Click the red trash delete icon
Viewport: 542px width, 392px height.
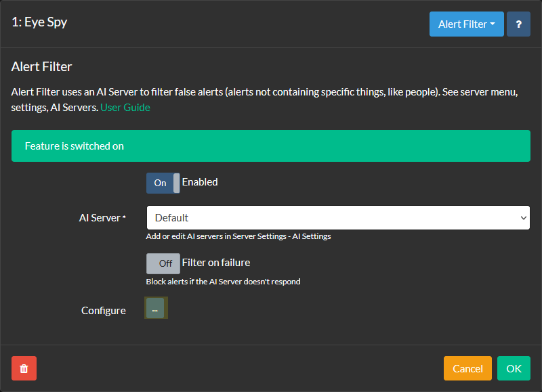pyautogui.click(x=24, y=368)
